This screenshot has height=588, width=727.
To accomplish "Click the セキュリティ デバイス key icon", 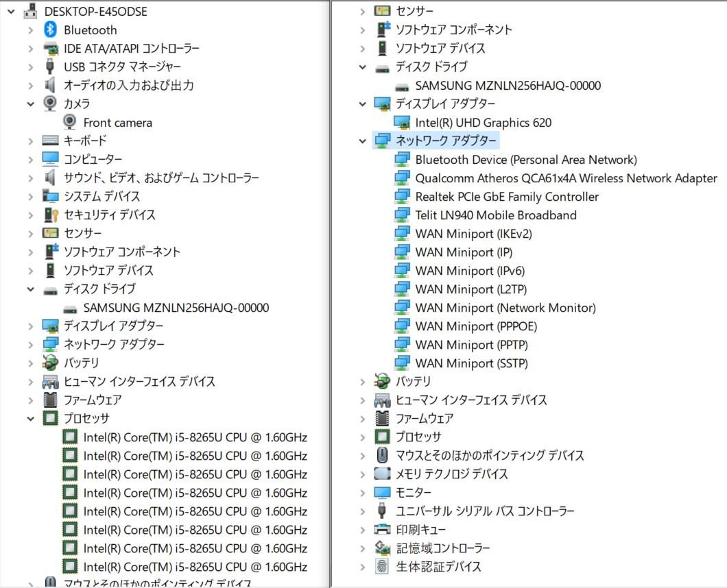I will pos(51,215).
